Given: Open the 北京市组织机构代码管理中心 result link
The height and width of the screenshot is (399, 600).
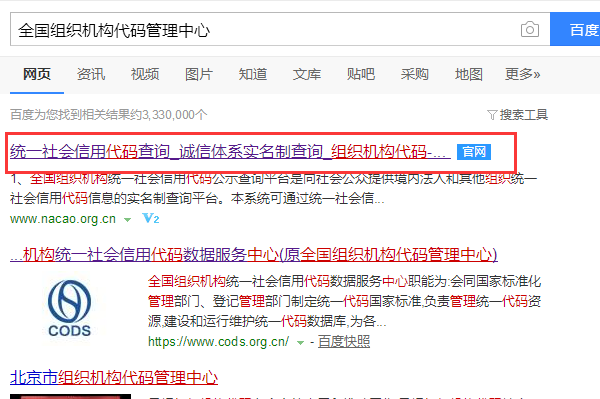Looking at the screenshot, I should point(114,378).
